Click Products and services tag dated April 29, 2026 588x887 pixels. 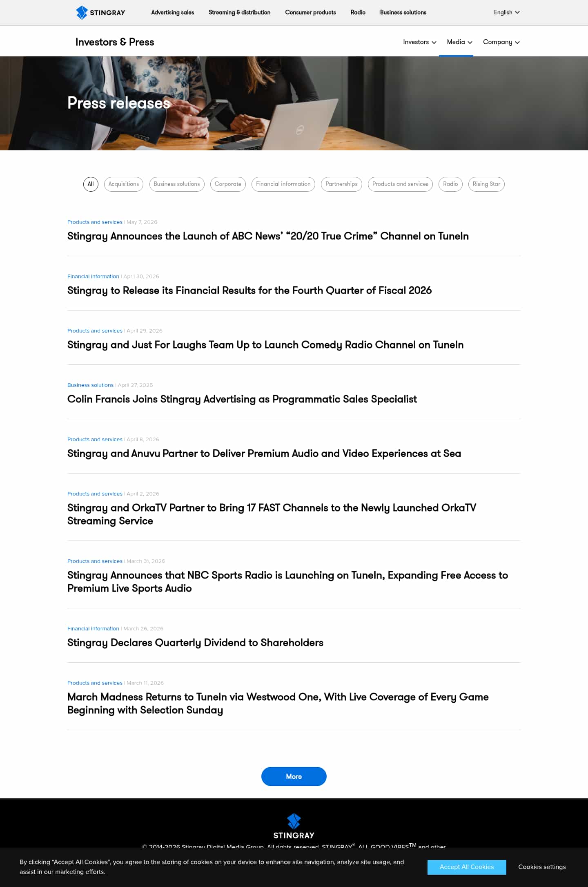pyautogui.click(x=95, y=331)
